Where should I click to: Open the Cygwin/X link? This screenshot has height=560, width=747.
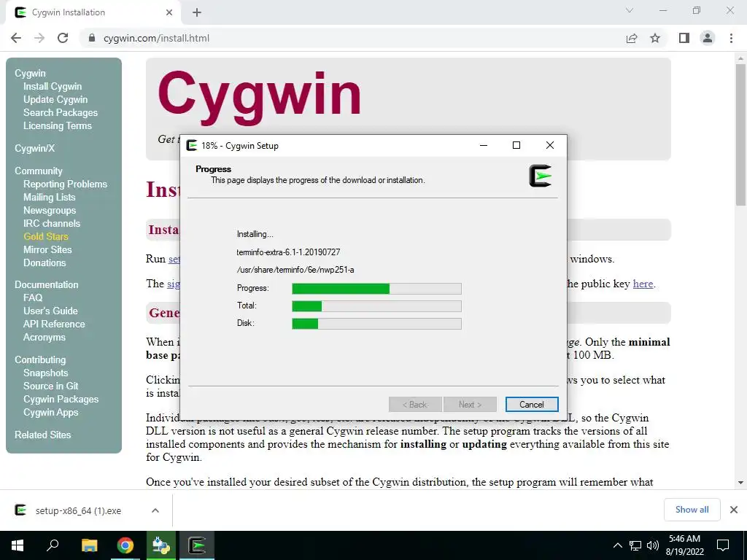tap(35, 148)
